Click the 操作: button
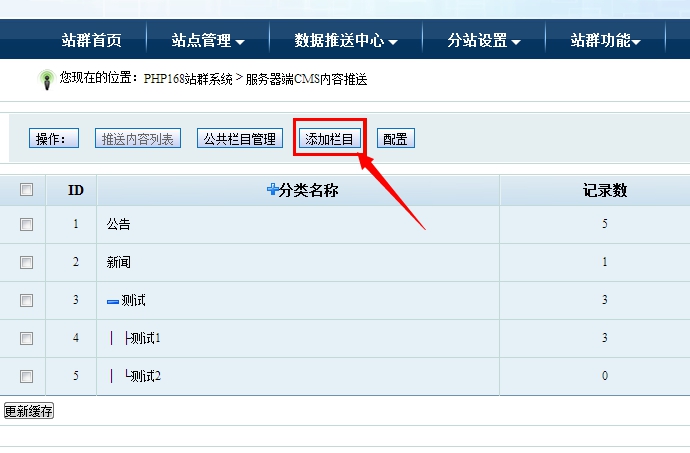Image resolution: width=690 pixels, height=453 pixels. pyautogui.click(x=54, y=139)
